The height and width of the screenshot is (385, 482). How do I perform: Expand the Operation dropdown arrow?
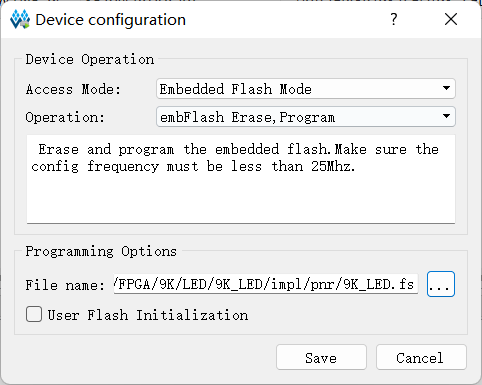pyautogui.click(x=446, y=116)
